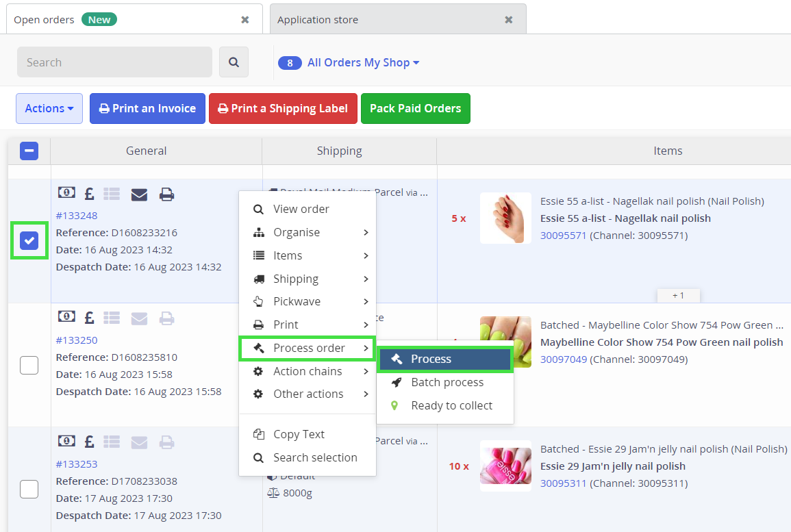Expand the All Orders My Shop dropdown
Screen dimensions: 791x532
(x=363, y=62)
